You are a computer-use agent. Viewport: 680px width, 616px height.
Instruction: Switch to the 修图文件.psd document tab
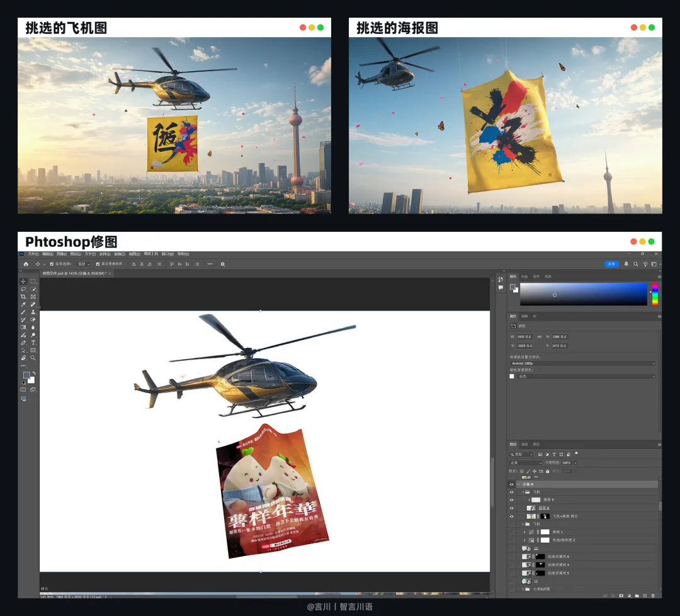[74, 273]
